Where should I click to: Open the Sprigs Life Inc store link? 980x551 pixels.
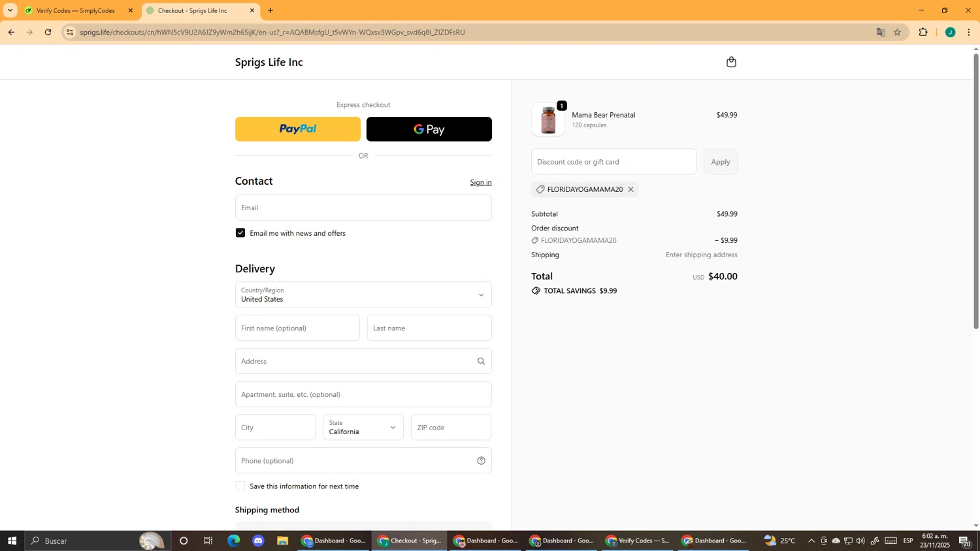click(269, 62)
